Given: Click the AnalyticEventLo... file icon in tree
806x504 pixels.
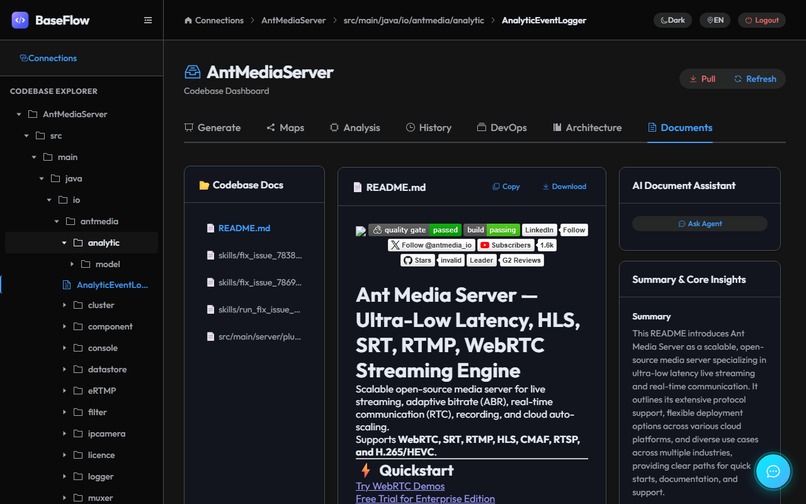Looking at the screenshot, I should pos(67,284).
